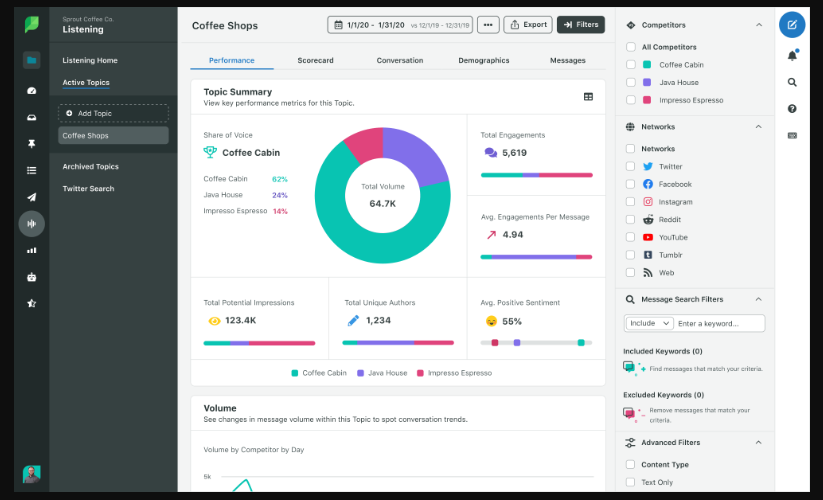823x500 pixels.
Task: Enable the Reddit network checkbox
Action: tap(630, 219)
